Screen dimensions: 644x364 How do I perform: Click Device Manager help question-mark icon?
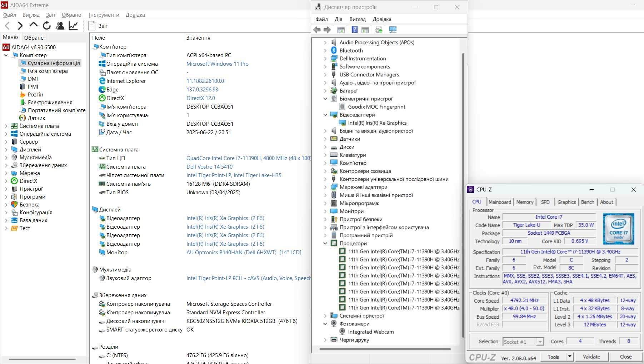coord(354,30)
